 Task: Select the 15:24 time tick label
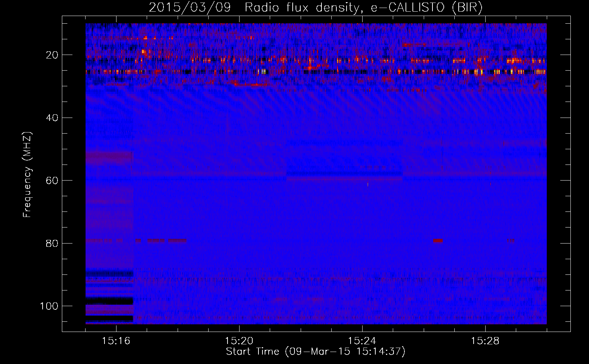(x=362, y=341)
